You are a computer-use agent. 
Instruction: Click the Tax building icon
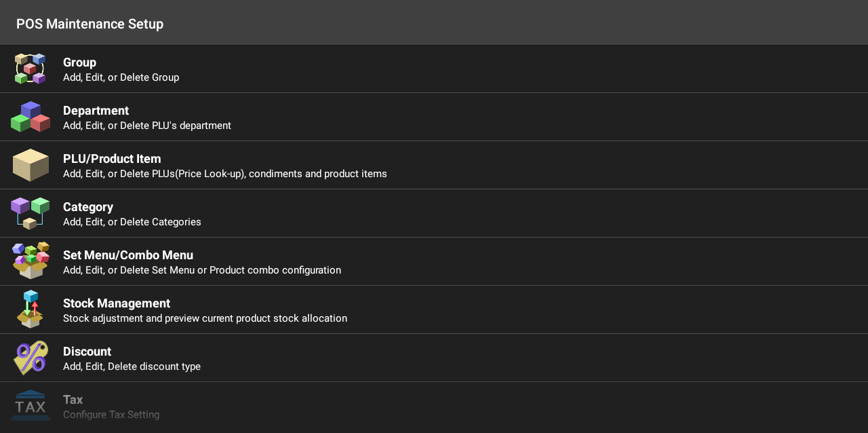coord(31,406)
